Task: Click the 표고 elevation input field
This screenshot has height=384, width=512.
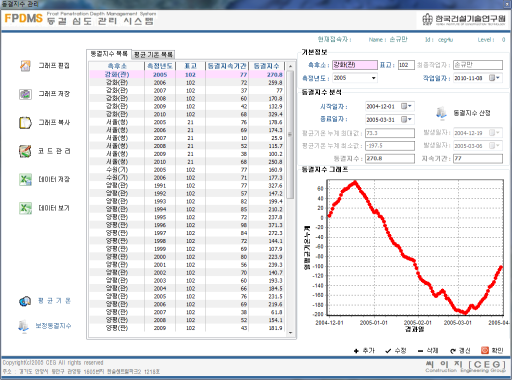Action: [406, 65]
